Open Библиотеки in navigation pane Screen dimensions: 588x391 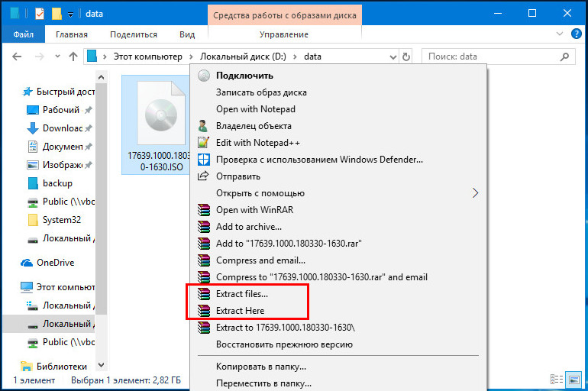[53, 367]
